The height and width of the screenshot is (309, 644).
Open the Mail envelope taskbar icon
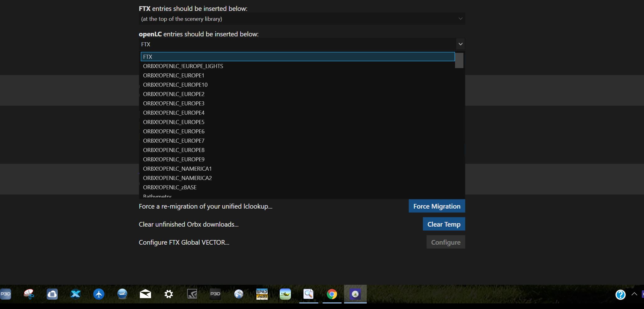click(x=145, y=294)
